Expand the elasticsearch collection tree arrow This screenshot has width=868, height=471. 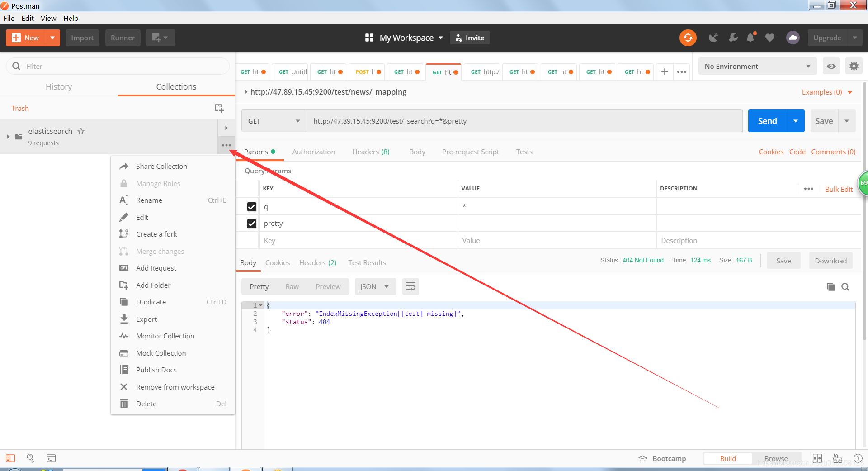tap(8, 137)
